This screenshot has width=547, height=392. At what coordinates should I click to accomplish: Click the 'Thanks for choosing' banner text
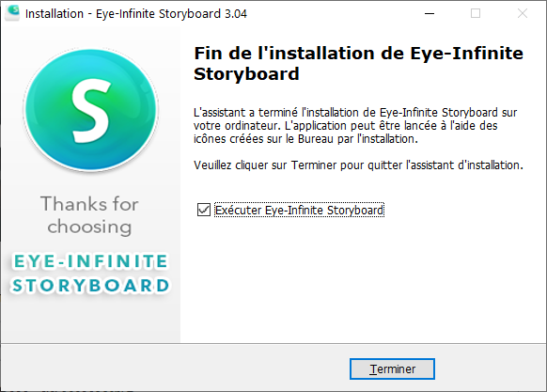tap(89, 215)
